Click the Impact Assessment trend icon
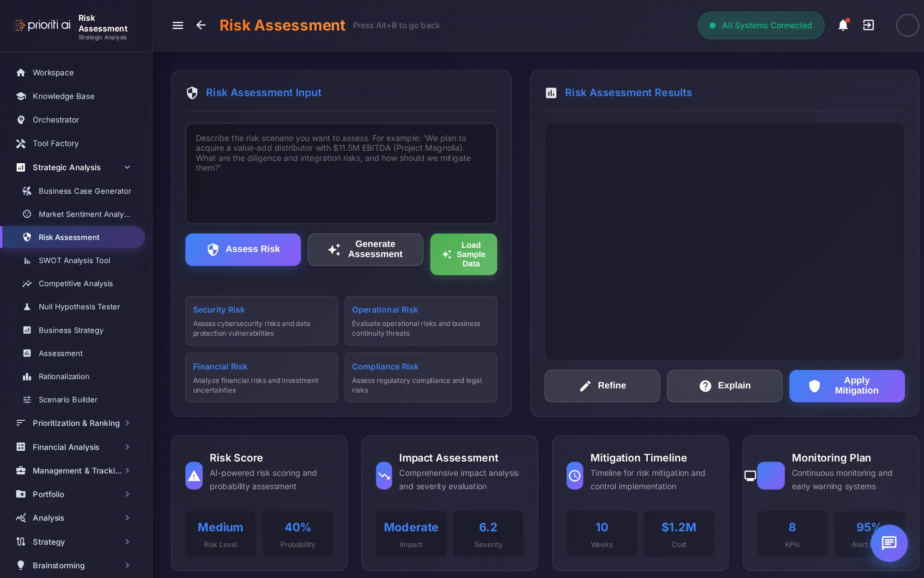The image size is (924, 578). [384, 475]
